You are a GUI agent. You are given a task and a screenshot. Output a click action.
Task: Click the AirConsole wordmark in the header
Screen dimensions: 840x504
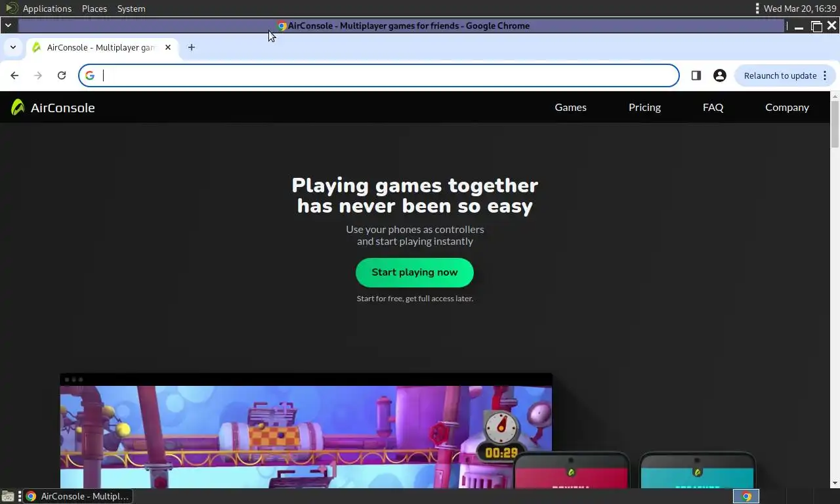coord(62,108)
